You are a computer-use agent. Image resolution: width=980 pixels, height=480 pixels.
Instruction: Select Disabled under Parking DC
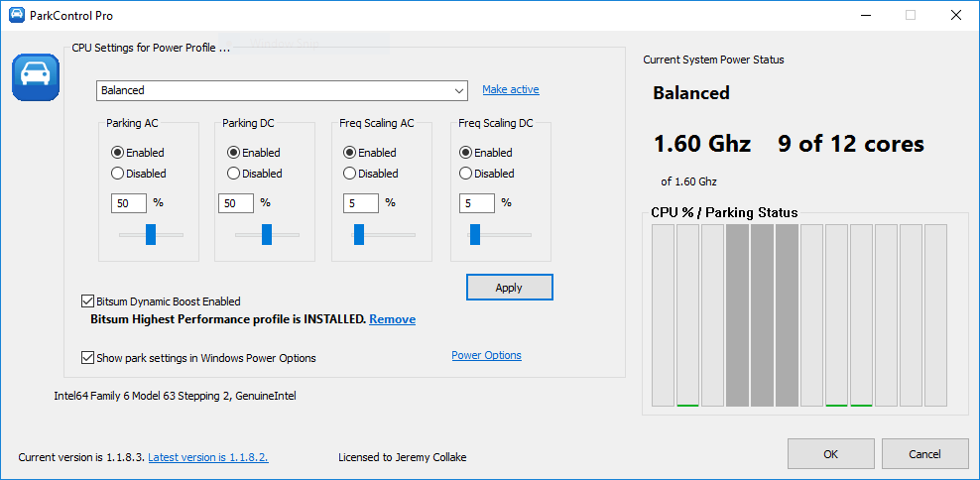(x=255, y=174)
